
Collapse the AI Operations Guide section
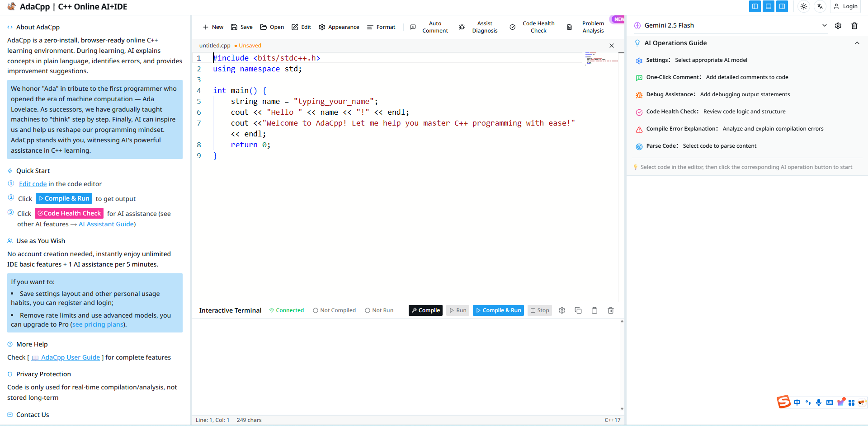click(858, 43)
